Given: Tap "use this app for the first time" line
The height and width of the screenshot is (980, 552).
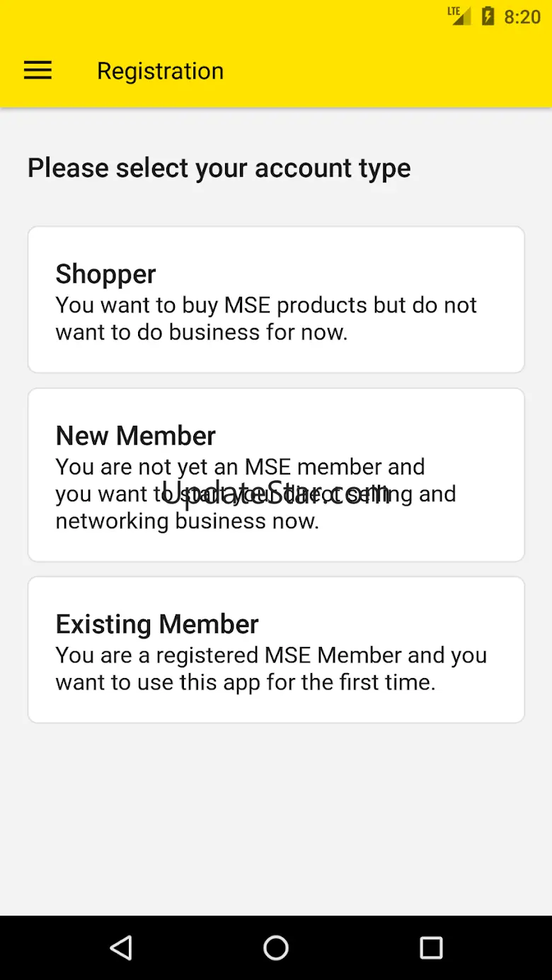Looking at the screenshot, I should point(245,682).
